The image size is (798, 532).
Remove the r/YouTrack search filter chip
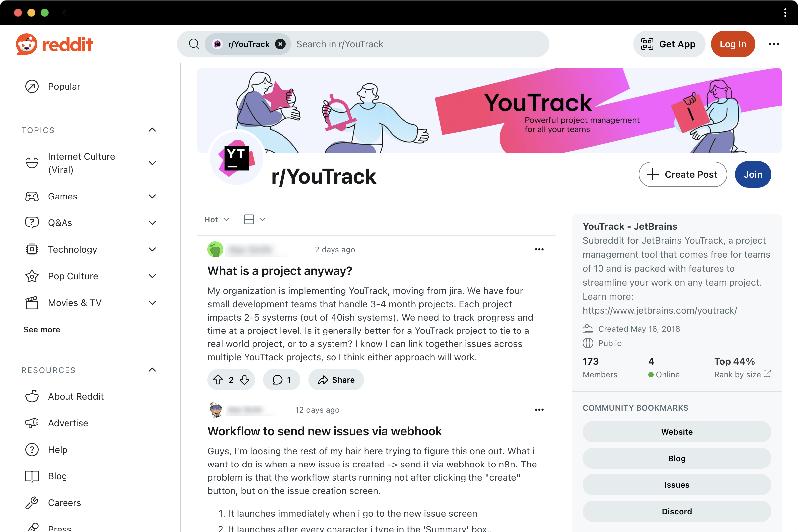pos(280,44)
